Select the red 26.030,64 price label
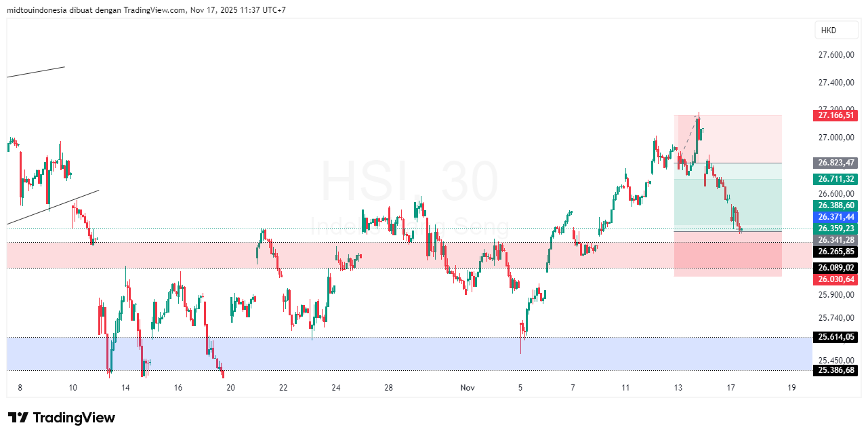 pos(835,279)
